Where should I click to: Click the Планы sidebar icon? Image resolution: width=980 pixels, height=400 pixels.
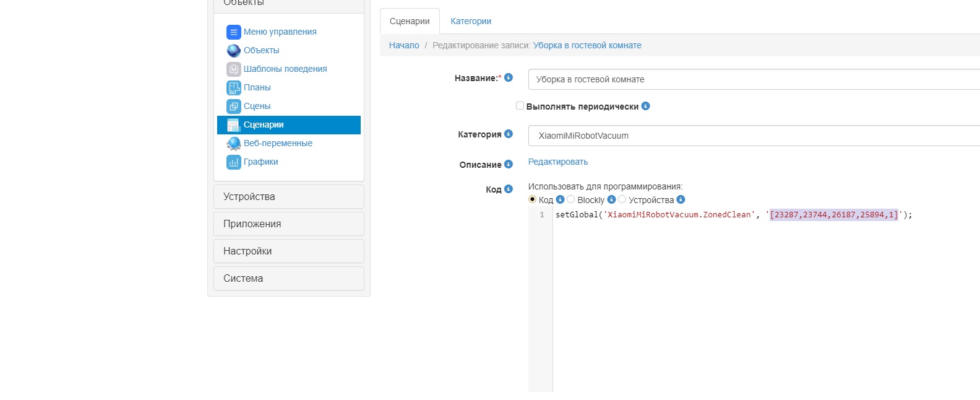[233, 88]
